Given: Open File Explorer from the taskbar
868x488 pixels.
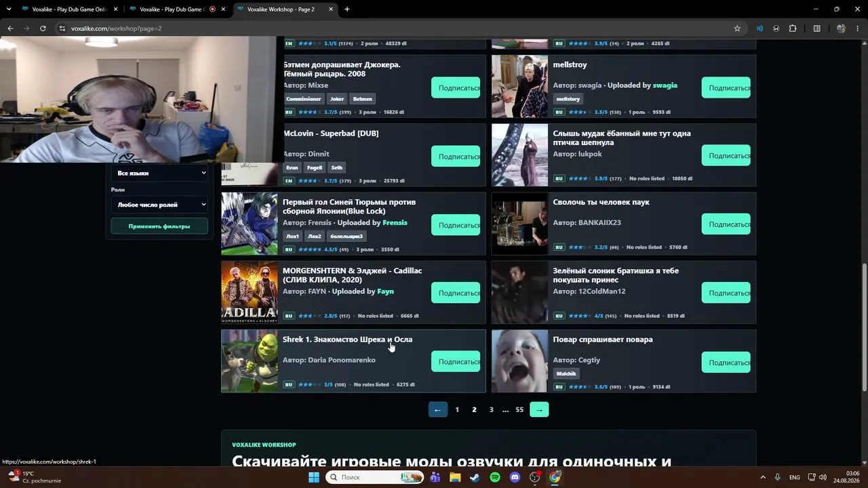Looking at the screenshot, I should point(455,477).
